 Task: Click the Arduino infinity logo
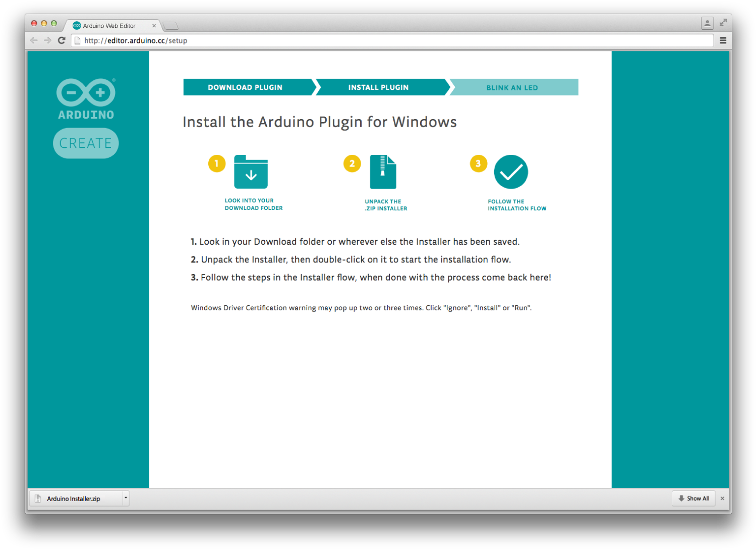click(86, 93)
